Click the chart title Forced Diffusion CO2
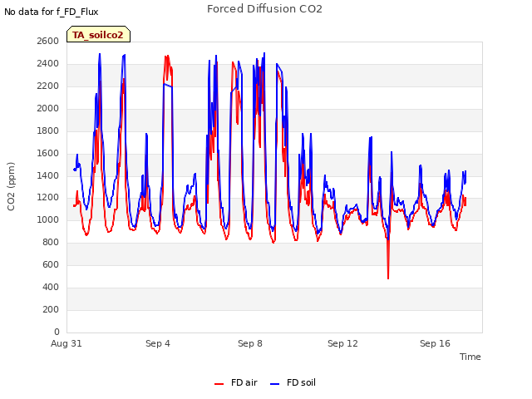 coord(264,9)
